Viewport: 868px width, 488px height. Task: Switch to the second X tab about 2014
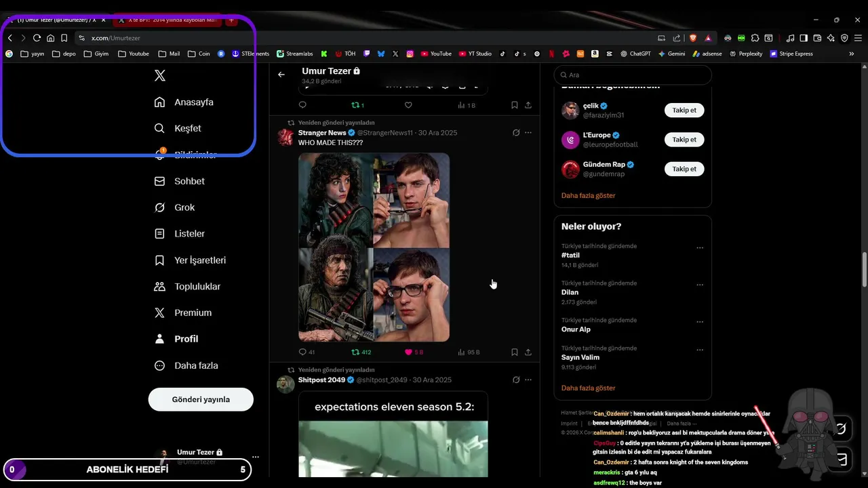point(167,20)
